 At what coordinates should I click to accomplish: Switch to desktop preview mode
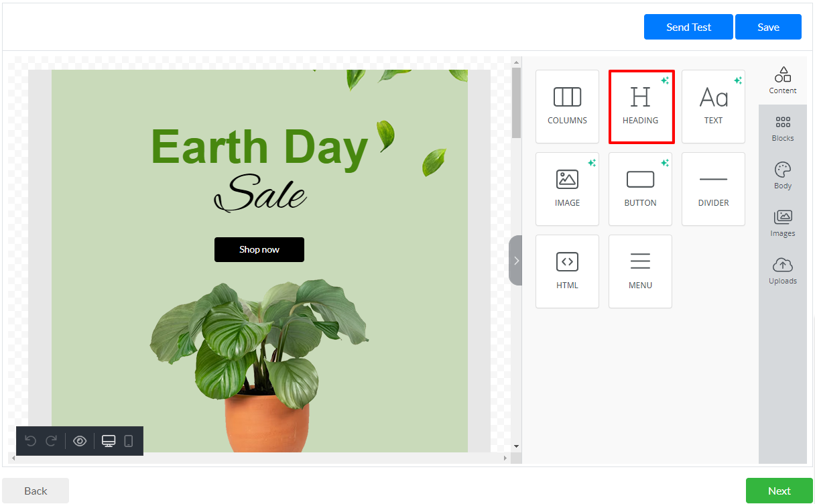(x=109, y=441)
